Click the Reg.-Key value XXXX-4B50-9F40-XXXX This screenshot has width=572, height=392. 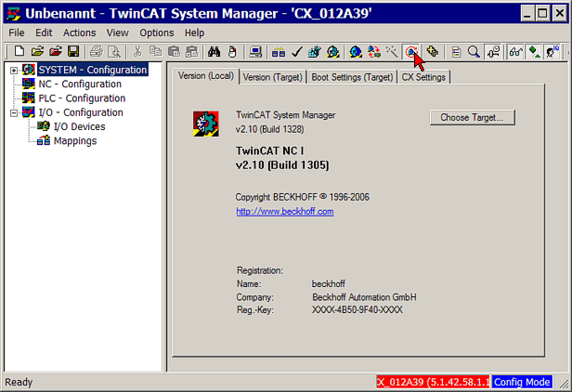tap(357, 310)
